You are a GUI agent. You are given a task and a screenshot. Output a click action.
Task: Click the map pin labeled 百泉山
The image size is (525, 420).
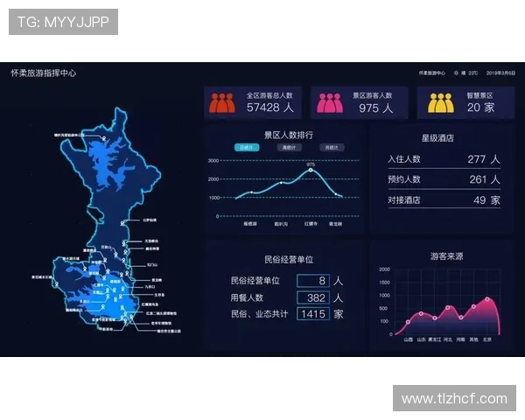click(115, 255)
